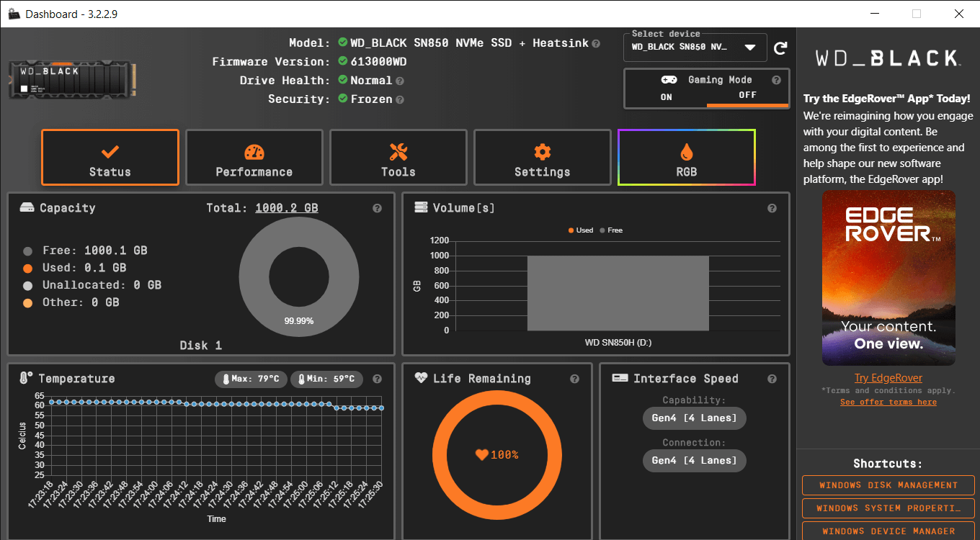Click the Capability Gen4 [4 Lanes] badge
The width and height of the screenshot is (980, 540).
click(695, 418)
